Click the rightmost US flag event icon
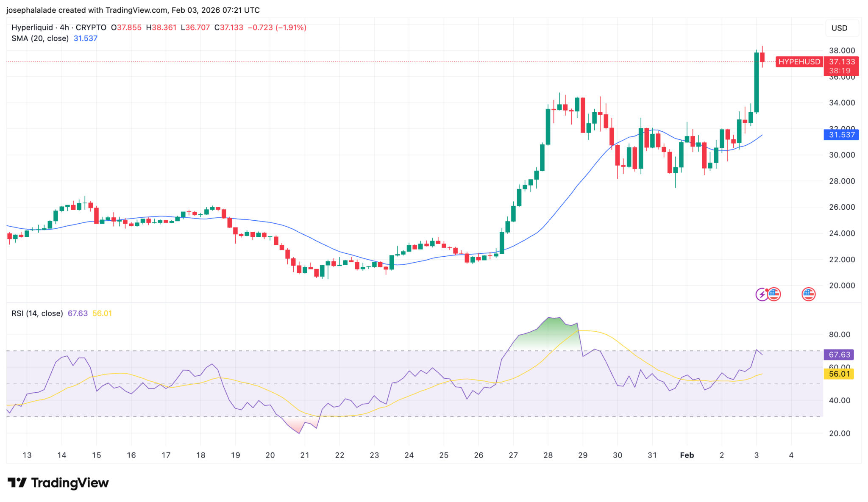 [808, 294]
